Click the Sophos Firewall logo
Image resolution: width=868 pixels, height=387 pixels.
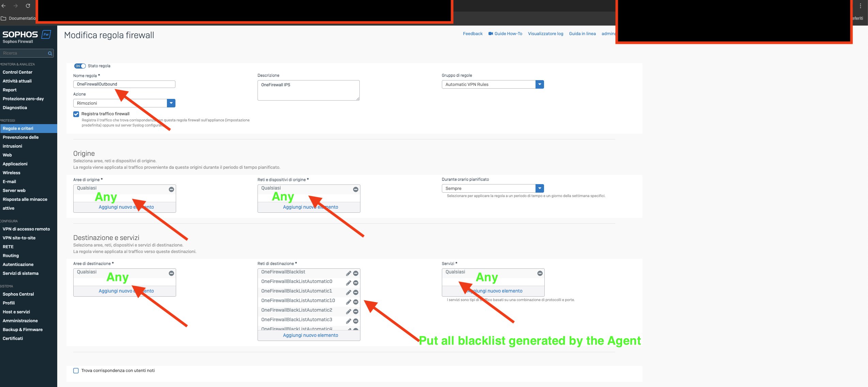coord(27,37)
